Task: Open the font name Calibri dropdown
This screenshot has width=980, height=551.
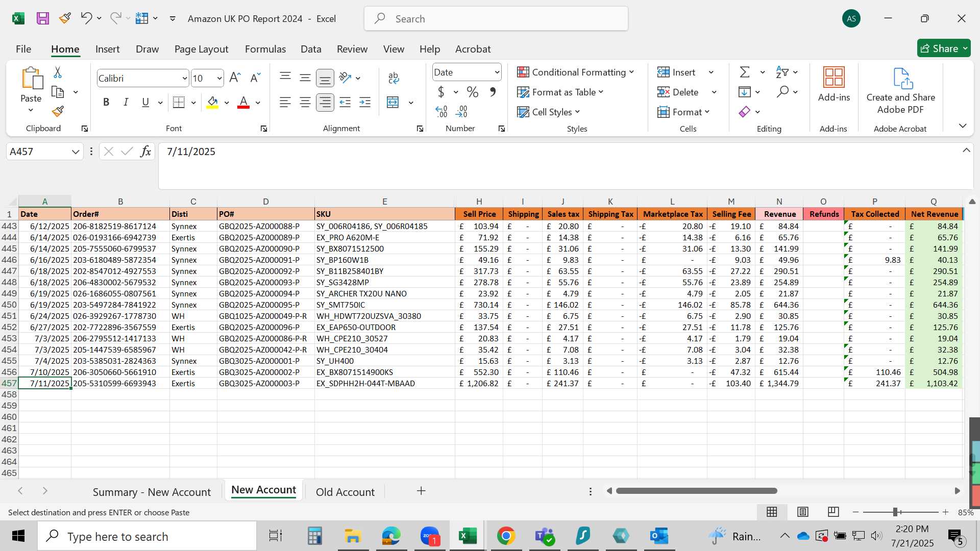Action: click(184, 79)
